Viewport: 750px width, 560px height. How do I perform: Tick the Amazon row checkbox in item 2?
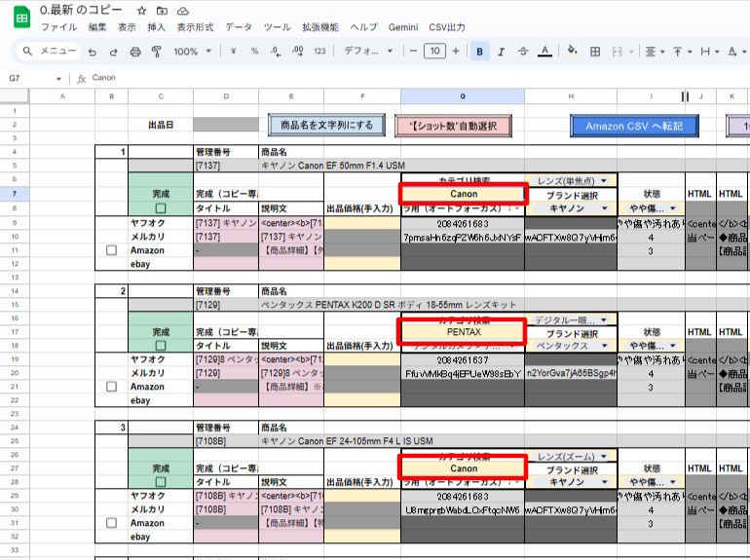(x=112, y=387)
